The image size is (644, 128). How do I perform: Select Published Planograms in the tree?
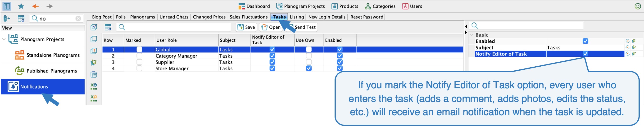[46, 71]
